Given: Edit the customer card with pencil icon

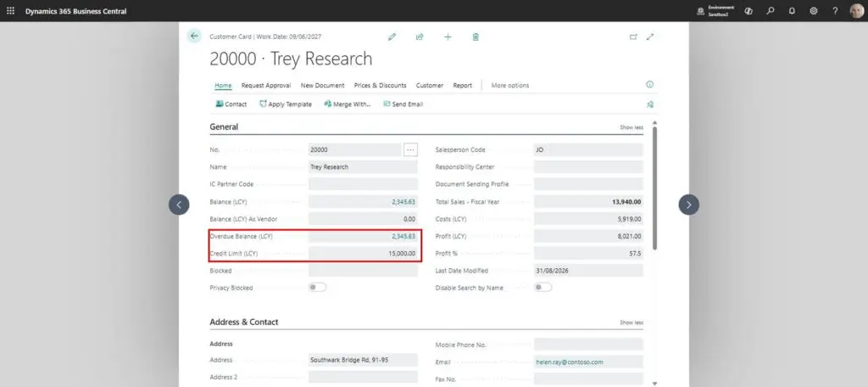Looking at the screenshot, I should 392,36.
